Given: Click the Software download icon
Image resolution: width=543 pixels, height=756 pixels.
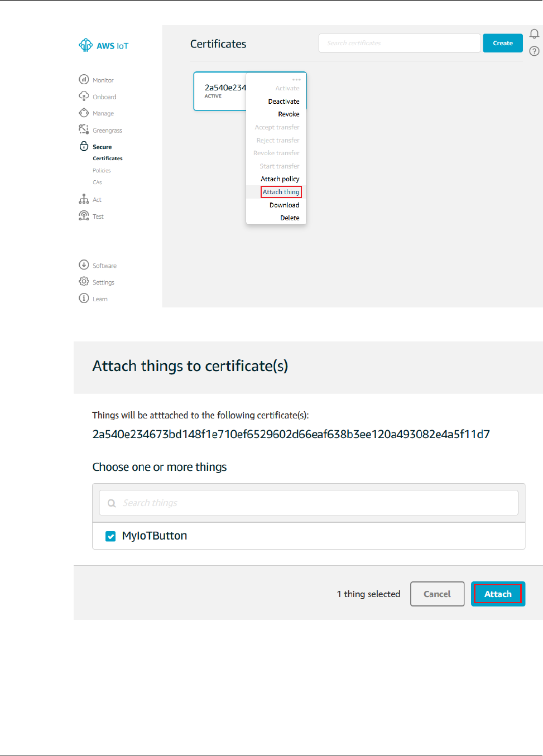Looking at the screenshot, I should point(84,265).
